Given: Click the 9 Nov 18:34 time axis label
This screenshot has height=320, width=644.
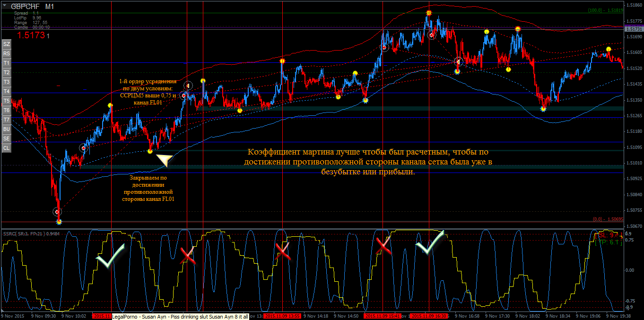Looking at the screenshot, I should [x=558, y=316].
